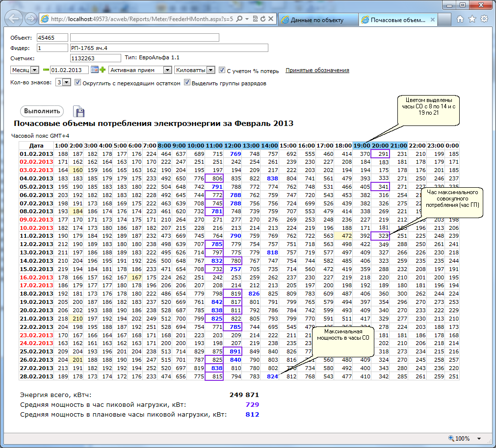The height and width of the screenshot is (448, 496).
Task: Select the date row '28.02.2013'
Action: [36, 376]
